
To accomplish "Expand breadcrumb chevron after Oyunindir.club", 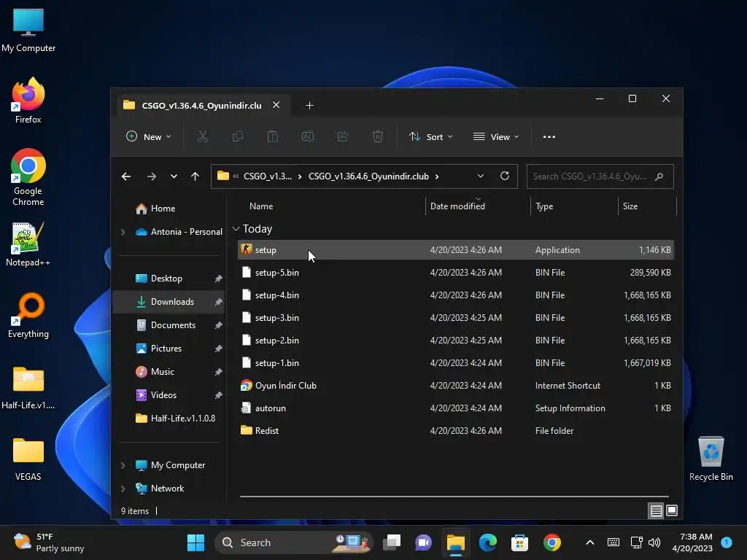I will 437,176.
